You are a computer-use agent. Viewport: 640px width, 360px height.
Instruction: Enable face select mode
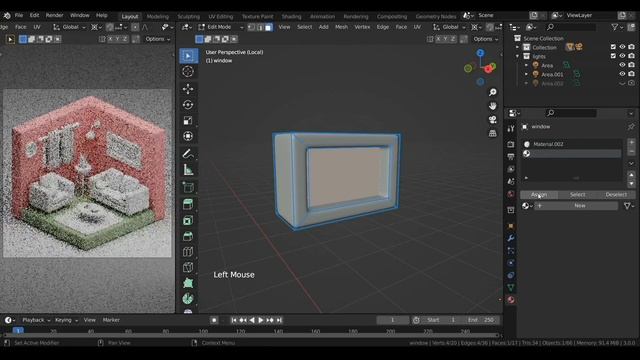268,27
